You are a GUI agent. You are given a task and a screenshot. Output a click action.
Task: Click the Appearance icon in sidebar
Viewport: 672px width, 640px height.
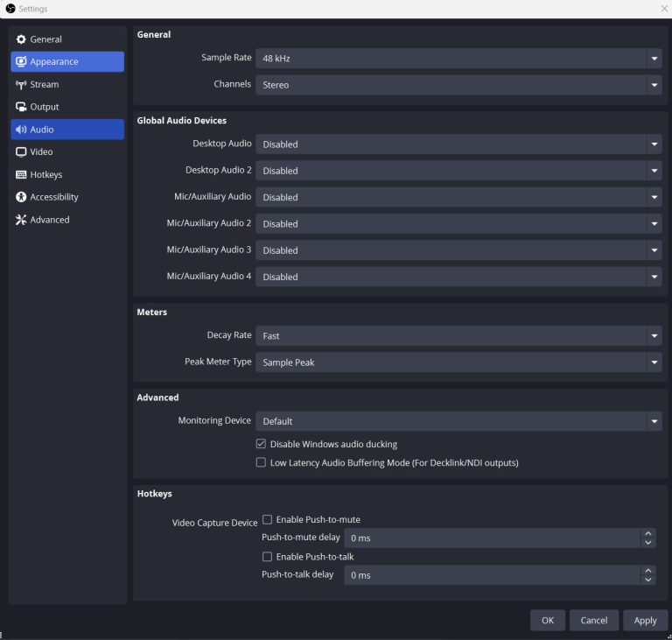[x=22, y=62]
